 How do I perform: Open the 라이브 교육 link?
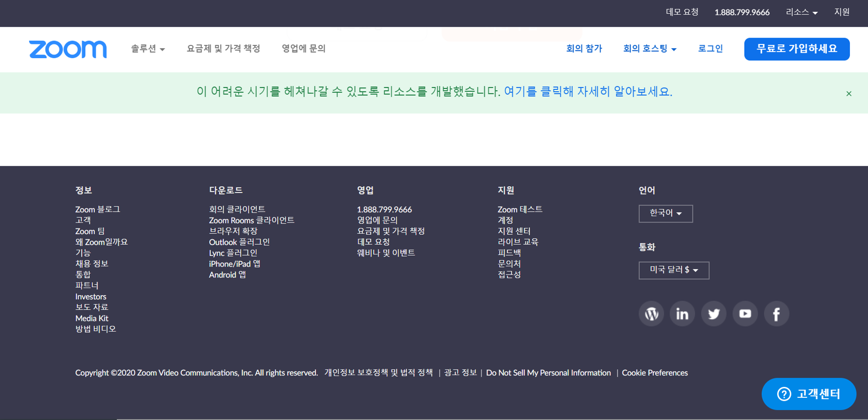tap(518, 242)
